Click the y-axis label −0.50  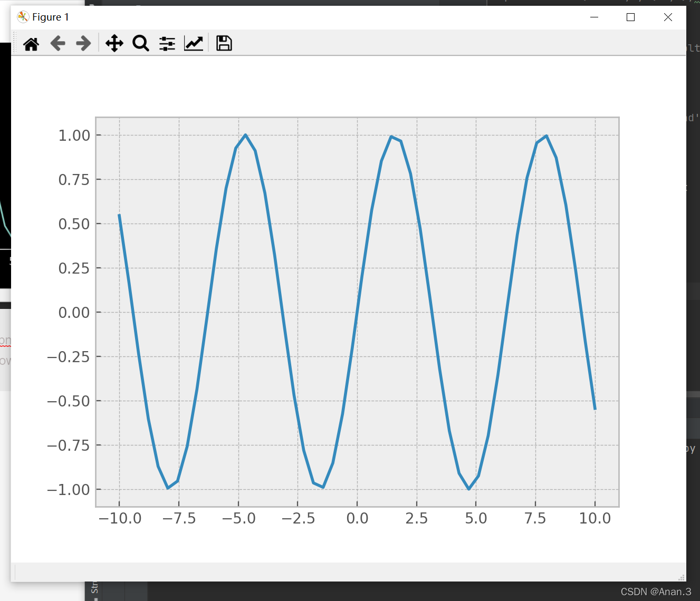tap(69, 401)
